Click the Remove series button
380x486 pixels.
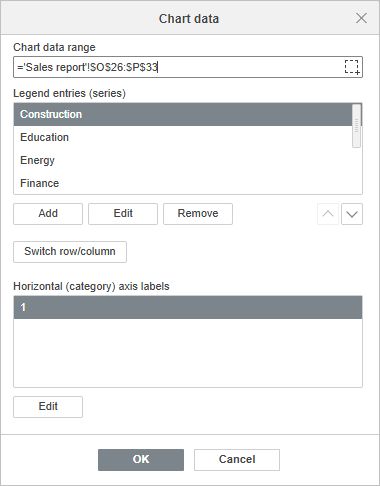coord(198,214)
